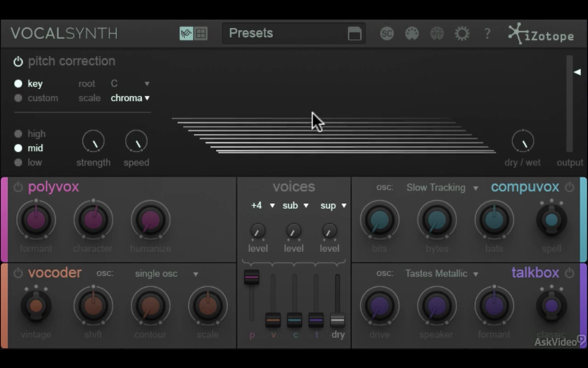The image size is (588, 368).
Task: Open vocoder single osc dropdown
Action: tap(167, 274)
